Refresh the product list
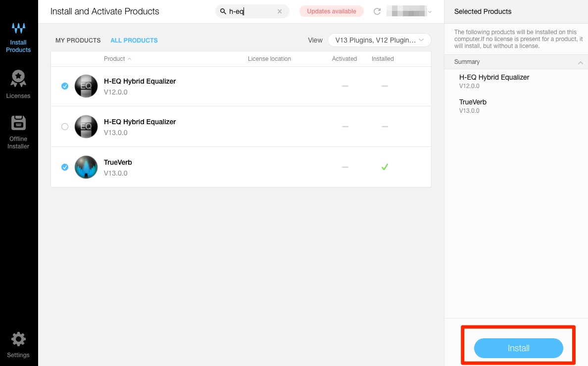The image size is (588, 366). pyautogui.click(x=377, y=11)
